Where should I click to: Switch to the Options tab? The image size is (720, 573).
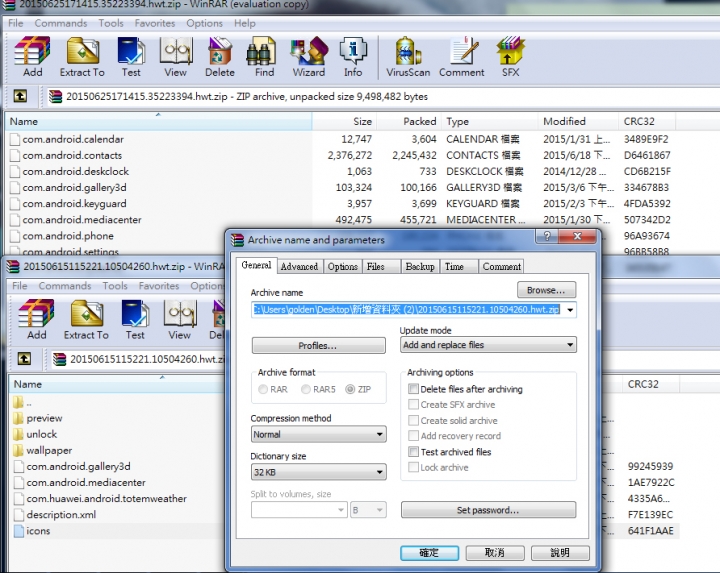(x=343, y=267)
